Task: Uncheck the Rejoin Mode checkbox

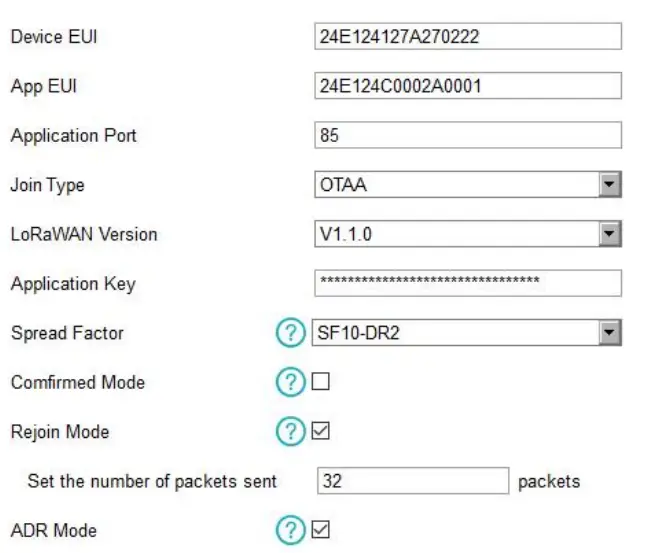Action: tap(321, 432)
